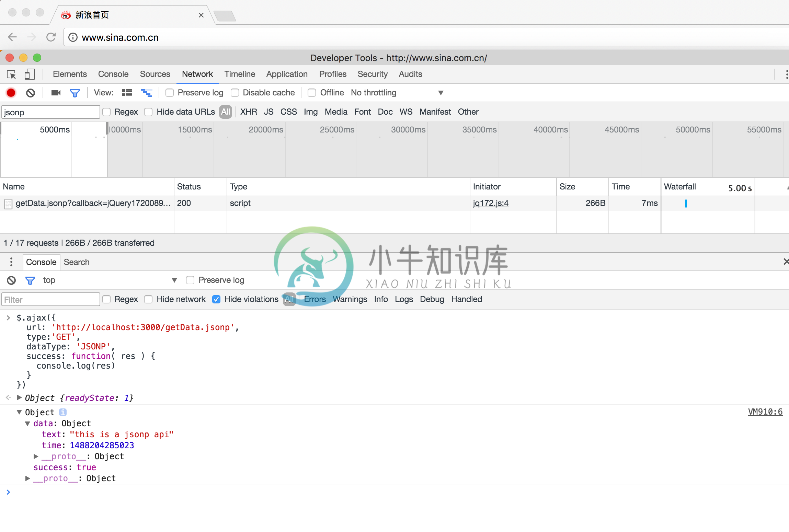The height and width of the screenshot is (532, 789).
Task: Click the browser forward arrow
Action: click(x=32, y=37)
